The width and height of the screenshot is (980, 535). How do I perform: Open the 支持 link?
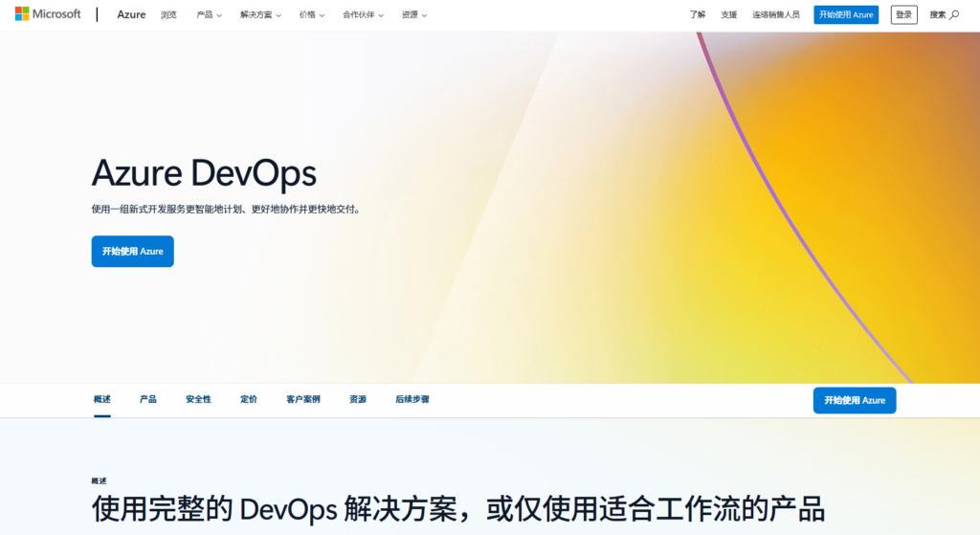(728, 14)
